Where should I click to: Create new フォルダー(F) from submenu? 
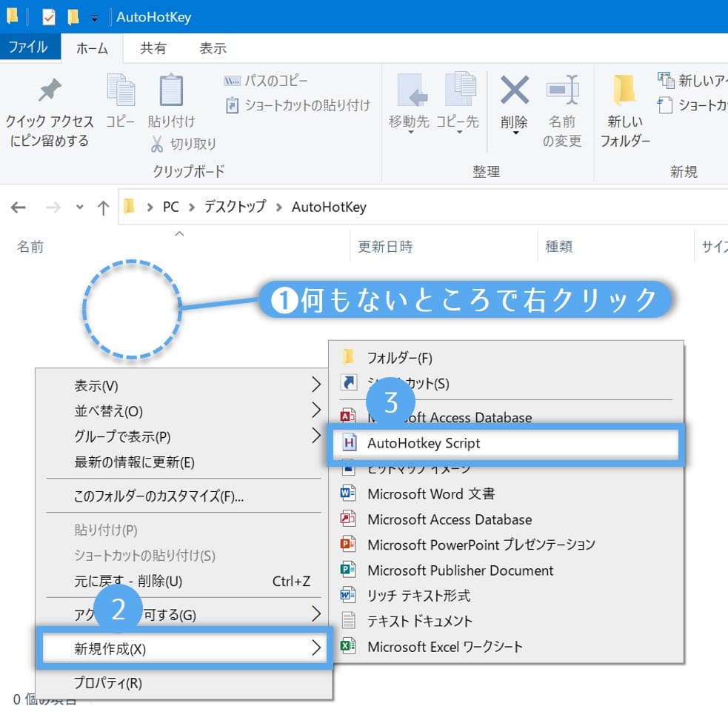tap(506, 358)
